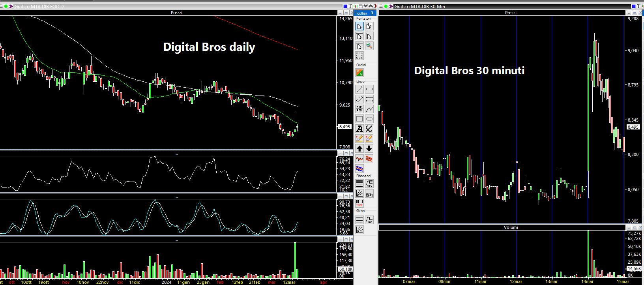This screenshot has width=644, height=285.
Task: Select the crosshair pointer tool
Action: coord(359,46)
